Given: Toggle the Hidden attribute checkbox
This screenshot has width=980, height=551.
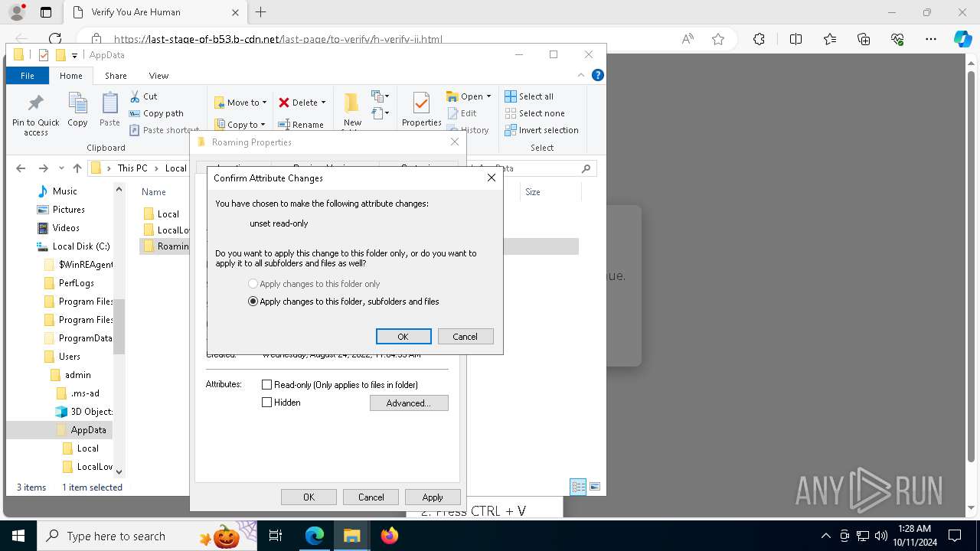Looking at the screenshot, I should tap(267, 403).
